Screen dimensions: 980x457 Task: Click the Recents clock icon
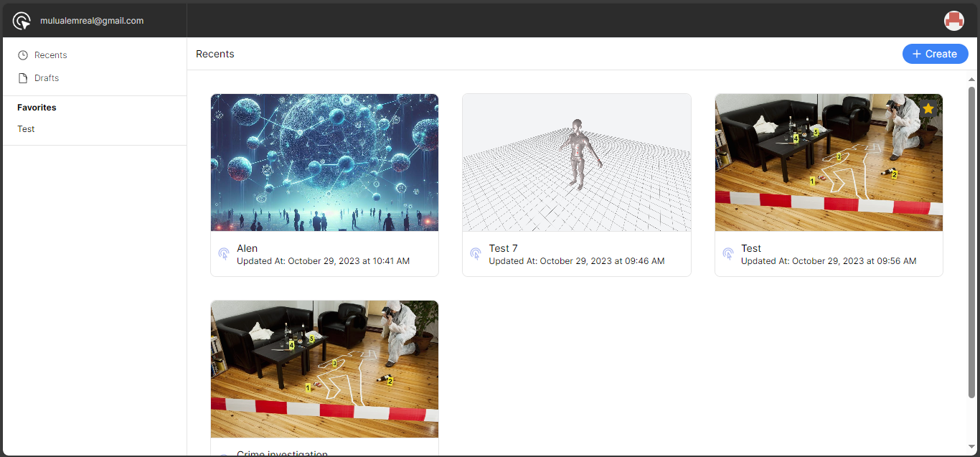tap(23, 55)
